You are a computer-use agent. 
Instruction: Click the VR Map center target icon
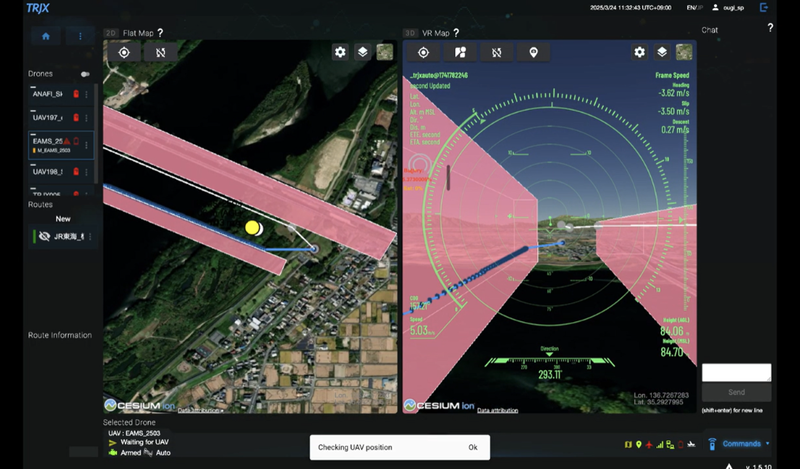[423, 52]
